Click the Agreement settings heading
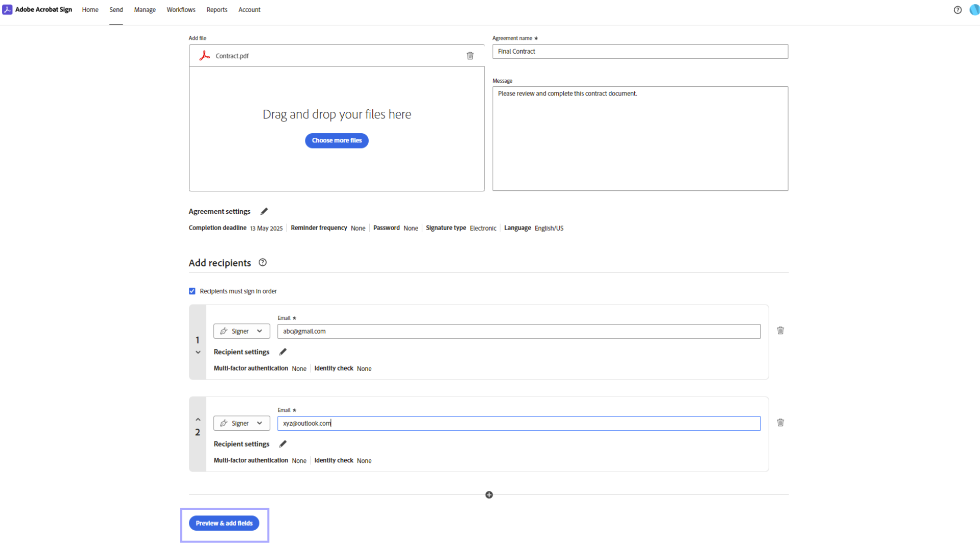 click(220, 211)
